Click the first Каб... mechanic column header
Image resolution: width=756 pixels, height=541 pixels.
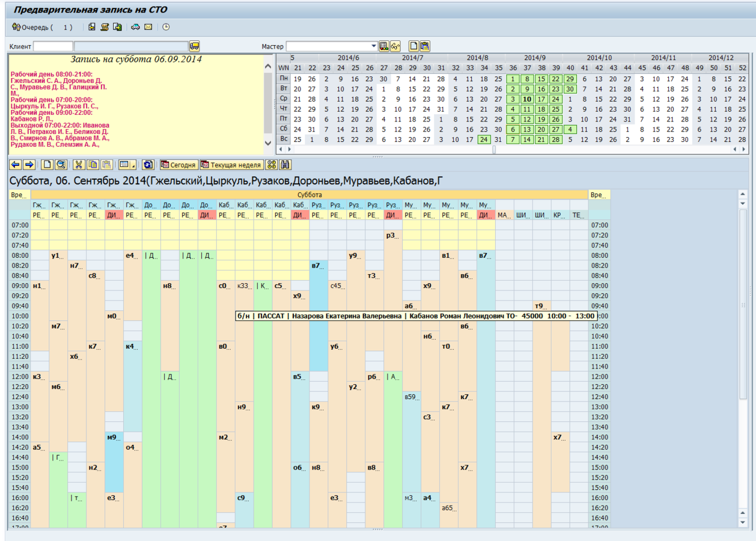click(x=225, y=205)
